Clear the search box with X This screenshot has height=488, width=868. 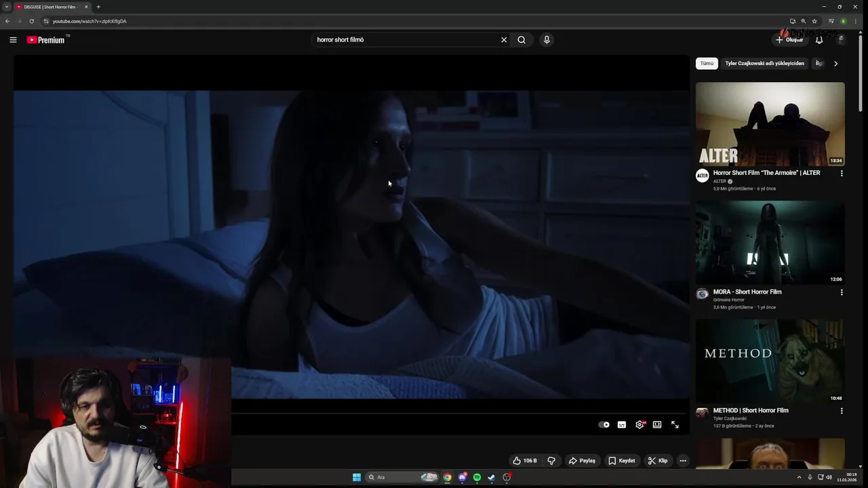504,40
